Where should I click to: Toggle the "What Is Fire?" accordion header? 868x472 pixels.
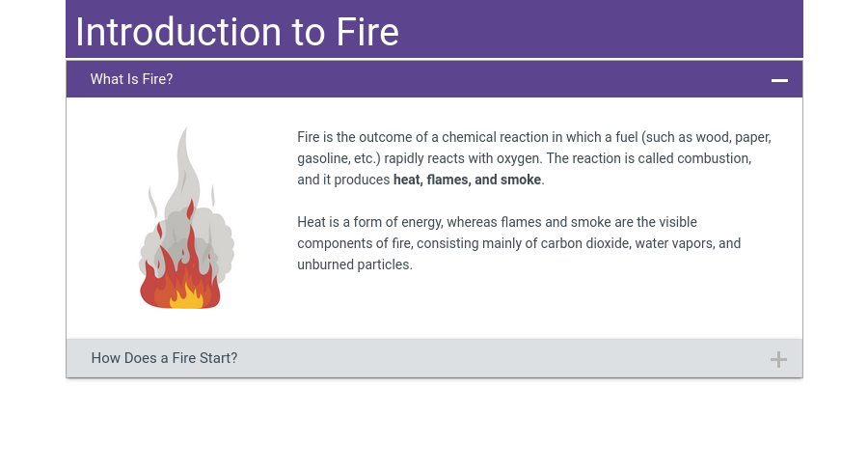[131, 79]
